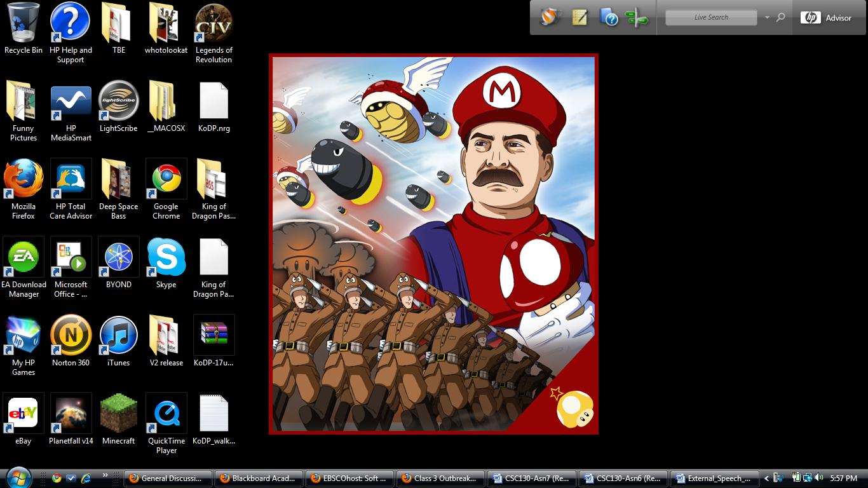
Task: Open the Norton 360 shortcut
Action: pos(71,336)
